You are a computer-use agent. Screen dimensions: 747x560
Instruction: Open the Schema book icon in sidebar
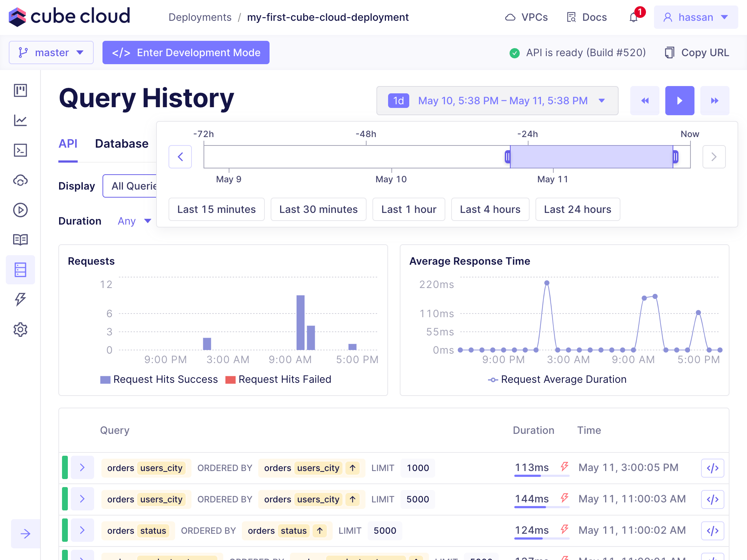(20, 240)
